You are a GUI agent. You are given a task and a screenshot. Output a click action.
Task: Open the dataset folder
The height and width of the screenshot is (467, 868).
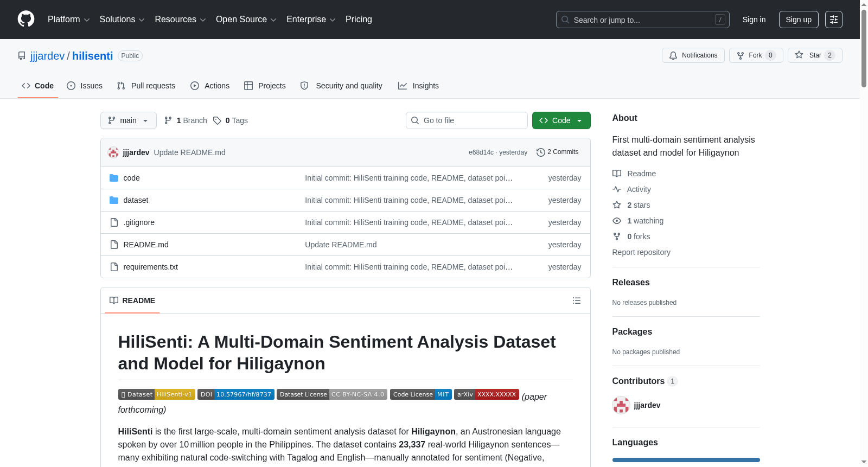(136, 200)
